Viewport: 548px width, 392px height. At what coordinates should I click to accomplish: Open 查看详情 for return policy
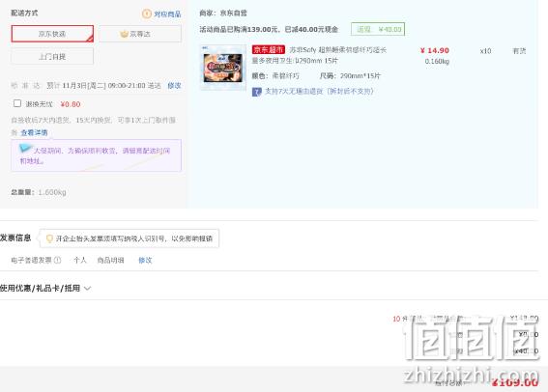[34, 132]
